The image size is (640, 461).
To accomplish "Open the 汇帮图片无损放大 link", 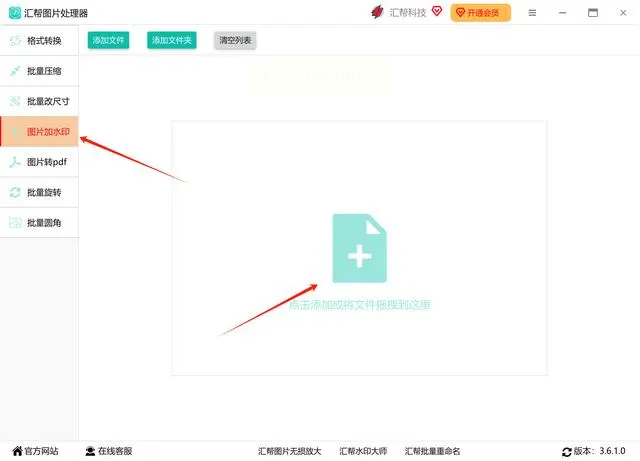I will (290, 451).
